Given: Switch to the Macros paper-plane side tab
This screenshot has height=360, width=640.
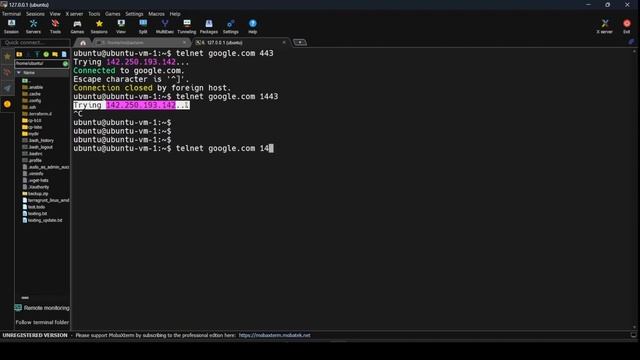Looking at the screenshot, I should pyautogui.click(x=7, y=88).
